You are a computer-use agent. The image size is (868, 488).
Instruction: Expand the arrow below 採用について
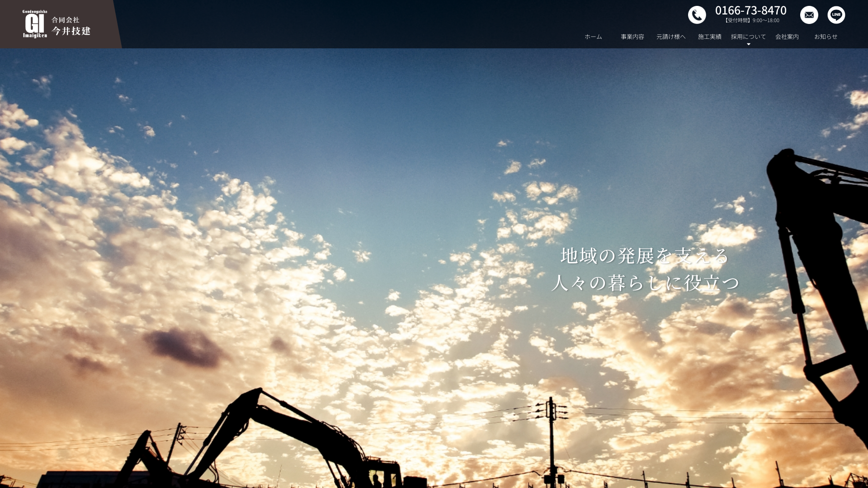tap(748, 44)
